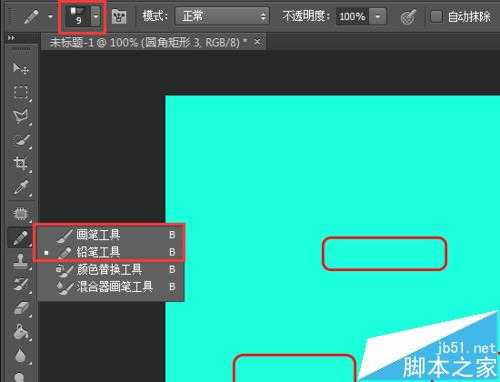Open the brush panel toggle icon
The image size is (500, 382).
(119, 16)
